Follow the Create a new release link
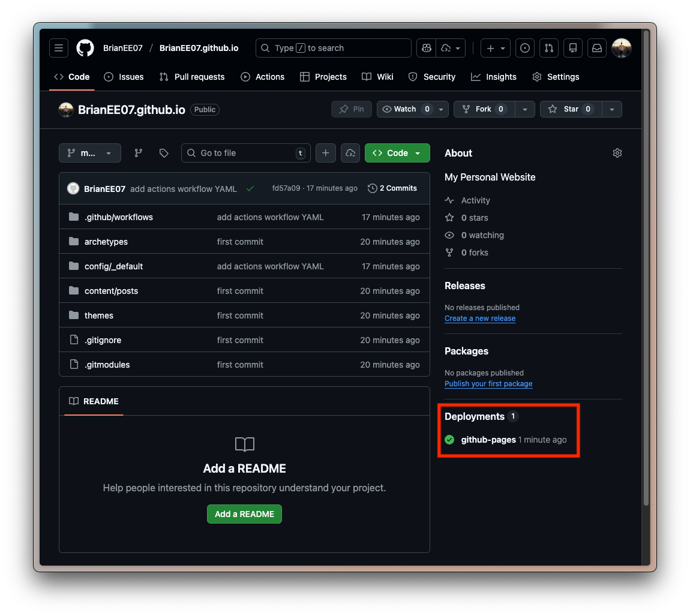The image size is (690, 616). (480, 318)
